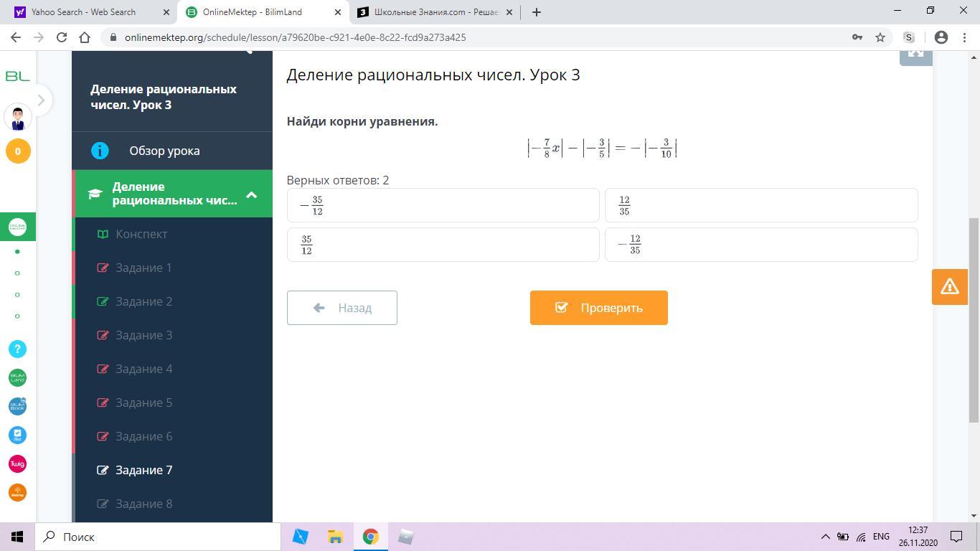This screenshot has width=980, height=551.
Task: Click the Windows taskbar search box Поиск
Action: [158, 537]
